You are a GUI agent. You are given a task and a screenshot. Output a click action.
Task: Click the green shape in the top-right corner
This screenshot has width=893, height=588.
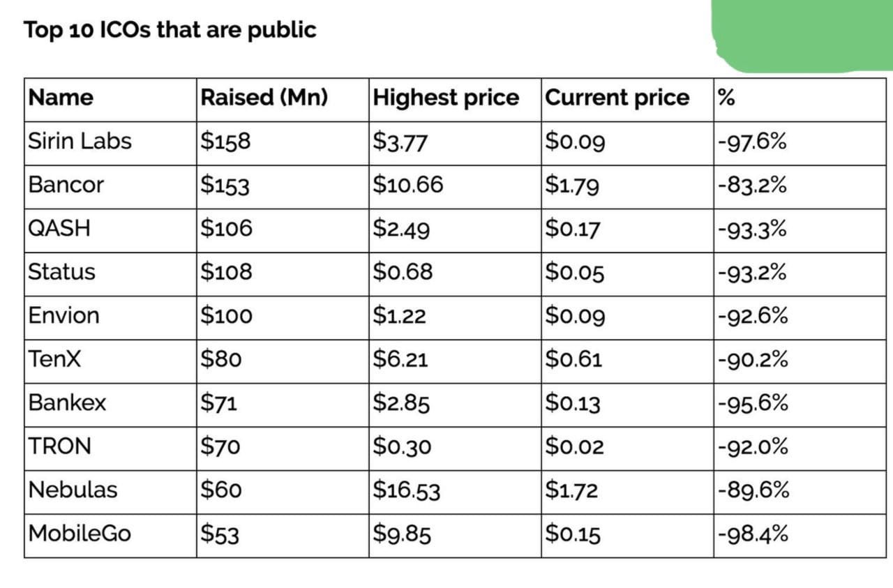click(802, 33)
